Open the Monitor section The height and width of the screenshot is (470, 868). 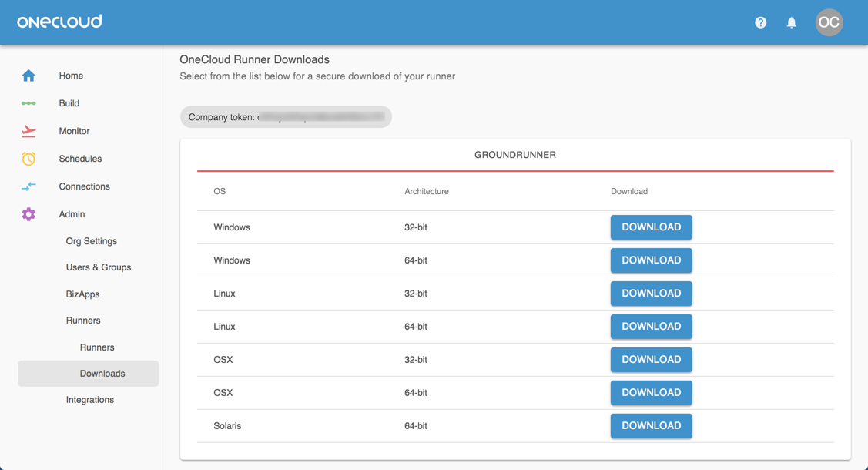coord(74,131)
